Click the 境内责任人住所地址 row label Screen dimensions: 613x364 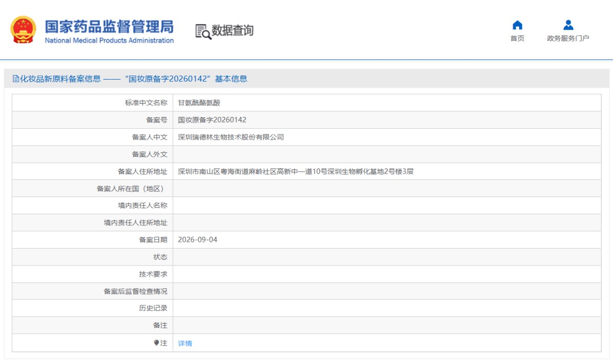(x=135, y=223)
